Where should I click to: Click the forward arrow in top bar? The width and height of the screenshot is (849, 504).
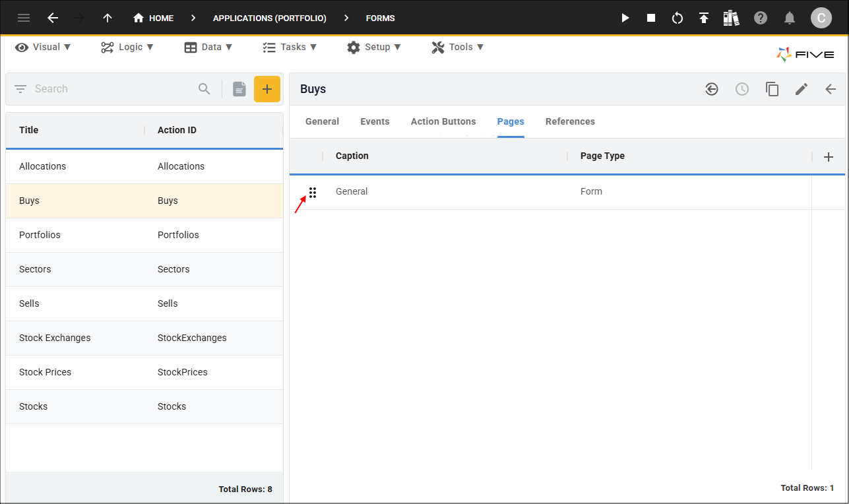click(x=80, y=18)
